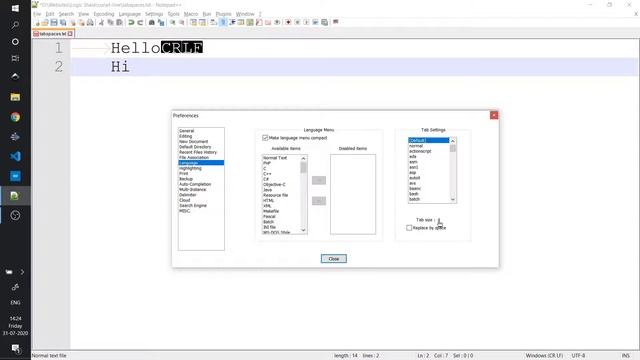Viewport: 640px width, 360px height.
Task: Click the Tab size value link
Action: click(439, 220)
